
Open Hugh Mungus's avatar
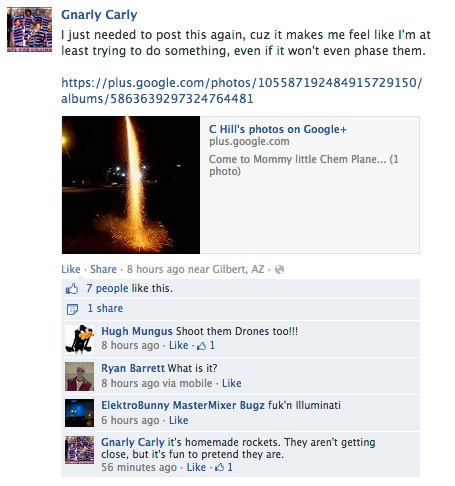[x=79, y=339]
